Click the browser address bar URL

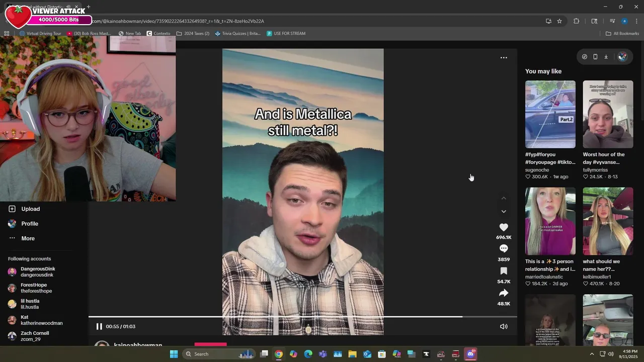179,21
